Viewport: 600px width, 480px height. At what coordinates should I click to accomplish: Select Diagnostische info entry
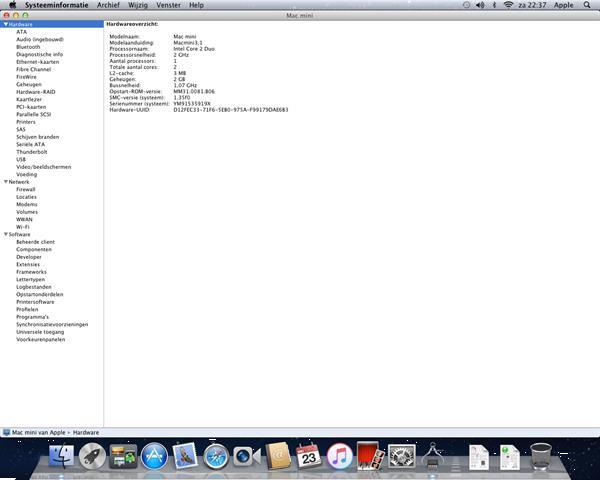[x=39, y=54]
